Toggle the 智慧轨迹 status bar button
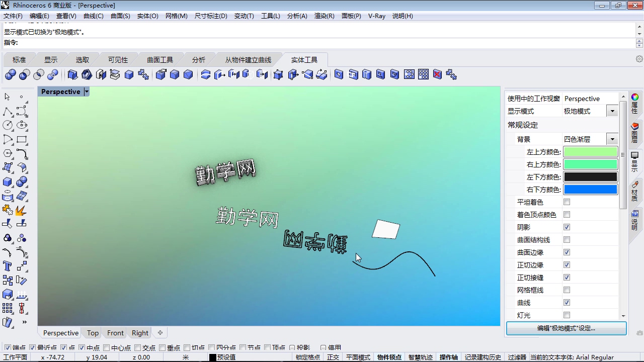Image resolution: width=644 pixels, height=362 pixels. (420, 357)
